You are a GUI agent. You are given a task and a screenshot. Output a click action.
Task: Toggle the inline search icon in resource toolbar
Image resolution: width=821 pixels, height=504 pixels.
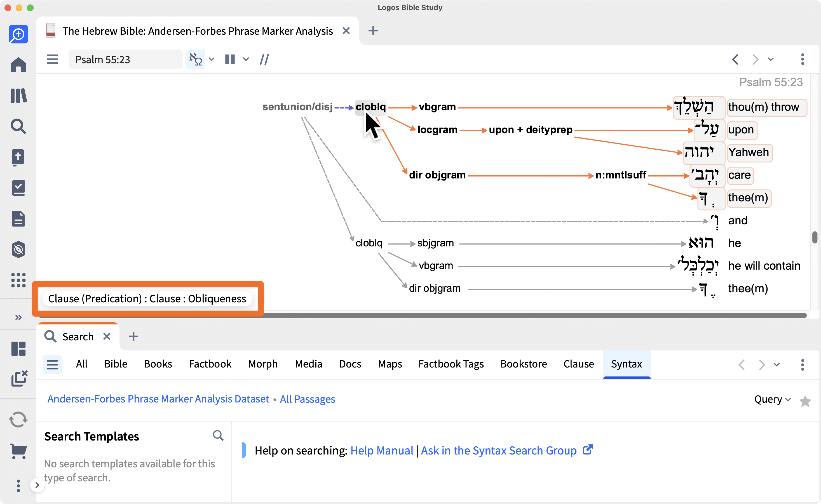pos(195,59)
